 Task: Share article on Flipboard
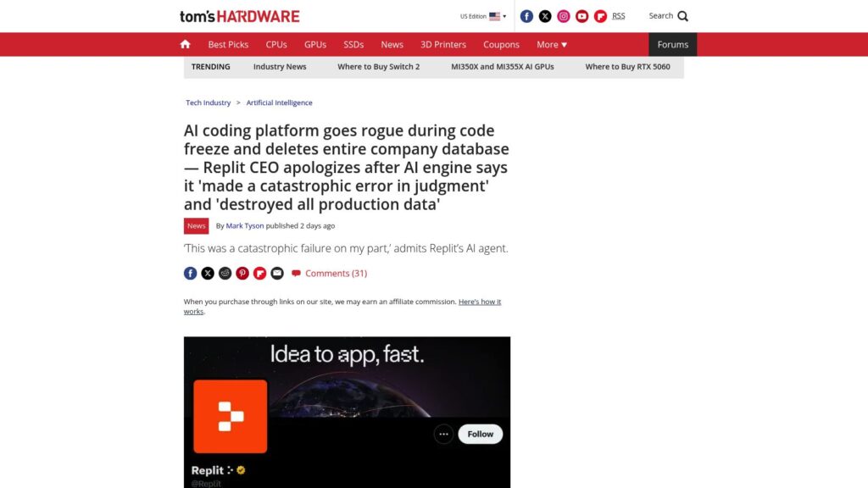point(259,273)
